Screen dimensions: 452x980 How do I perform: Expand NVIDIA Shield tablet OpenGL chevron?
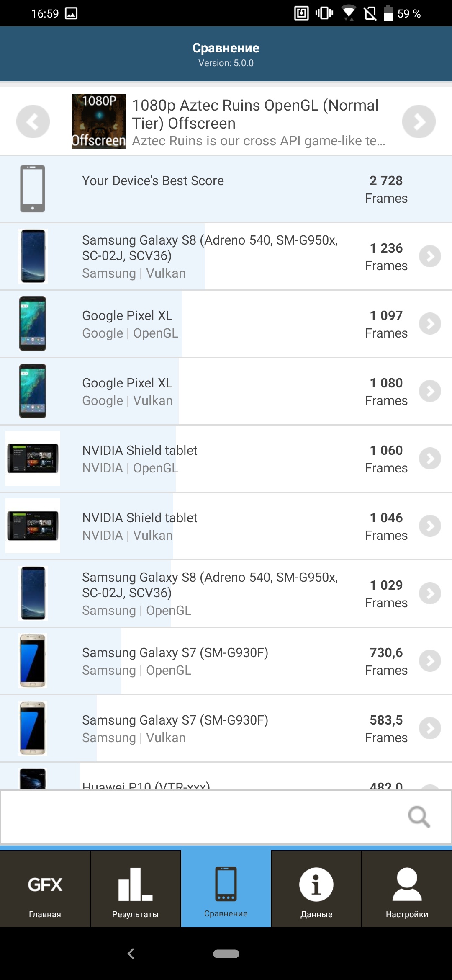[x=430, y=459]
